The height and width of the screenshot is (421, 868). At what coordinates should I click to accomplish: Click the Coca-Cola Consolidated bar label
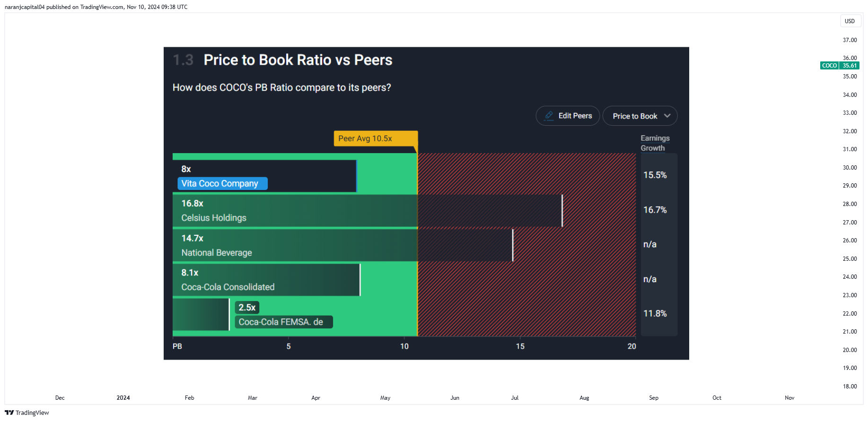(x=228, y=287)
